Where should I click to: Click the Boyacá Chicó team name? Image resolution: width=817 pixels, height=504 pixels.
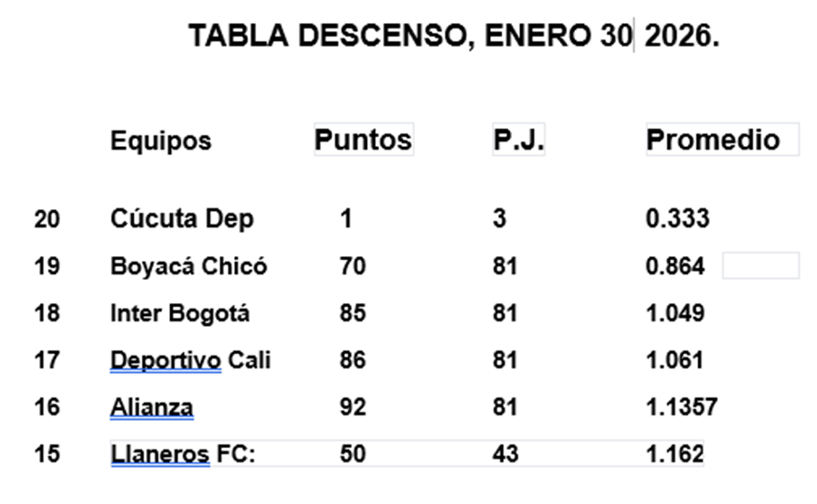coord(189,266)
